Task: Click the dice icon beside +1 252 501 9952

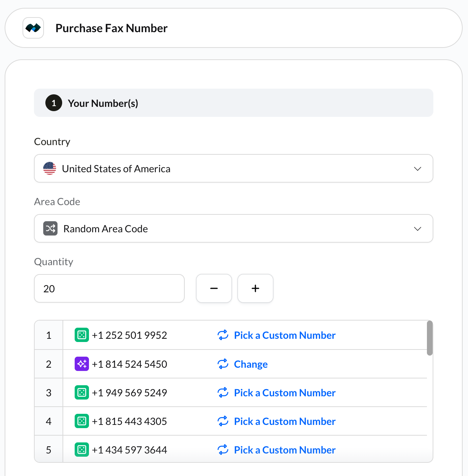Action: [x=81, y=335]
